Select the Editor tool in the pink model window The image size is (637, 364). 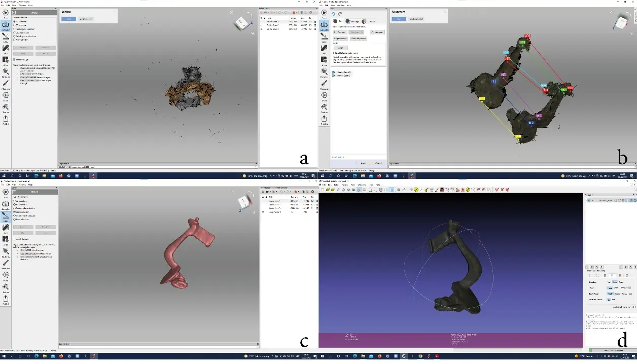pyautogui.click(x=6, y=216)
